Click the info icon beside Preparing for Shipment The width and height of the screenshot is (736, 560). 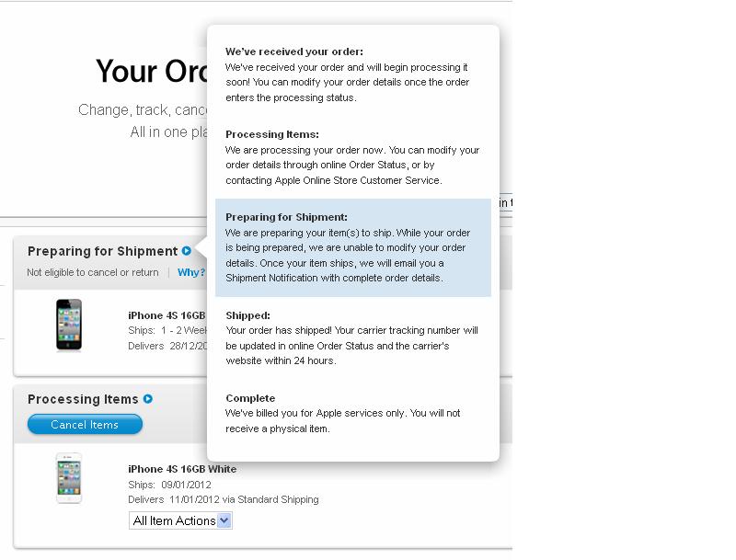187,251
